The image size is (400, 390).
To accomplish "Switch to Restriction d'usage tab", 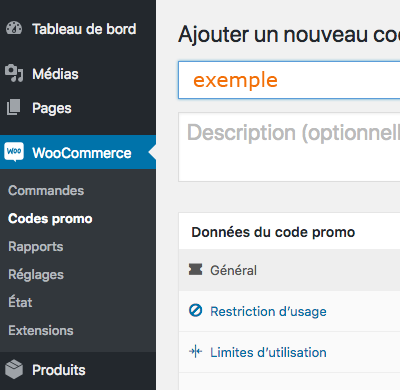I will (289, 311).
